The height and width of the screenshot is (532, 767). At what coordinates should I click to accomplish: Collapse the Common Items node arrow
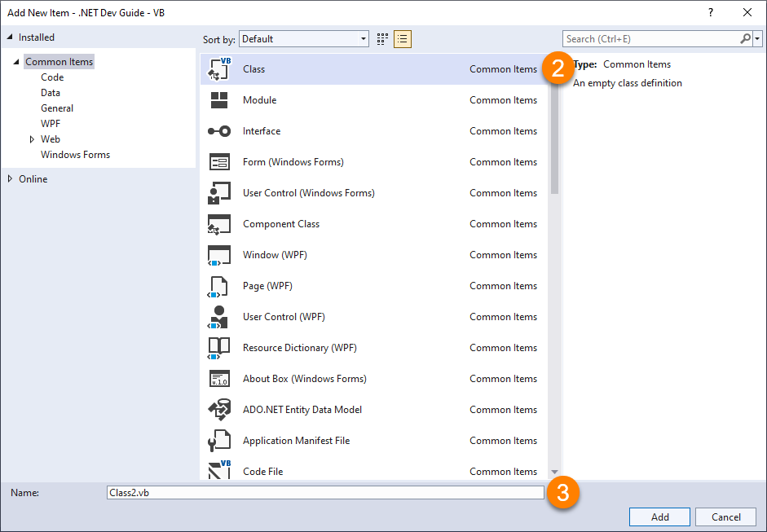coord(16,62)
